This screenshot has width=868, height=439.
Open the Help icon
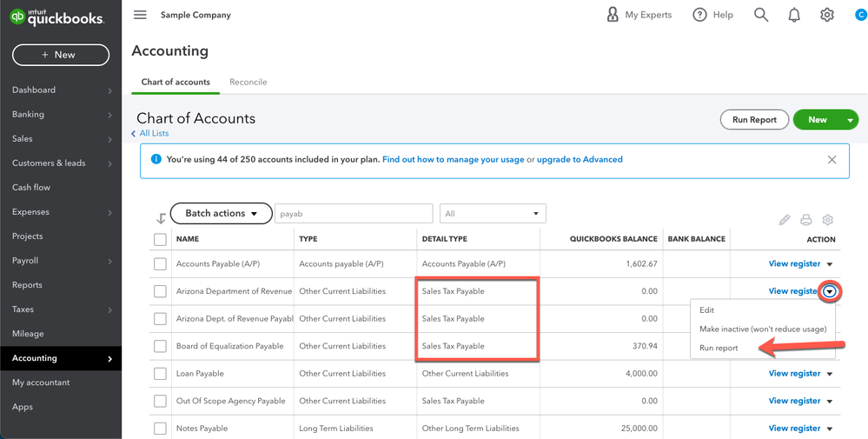pyautogui.click(x=699, y=15)
